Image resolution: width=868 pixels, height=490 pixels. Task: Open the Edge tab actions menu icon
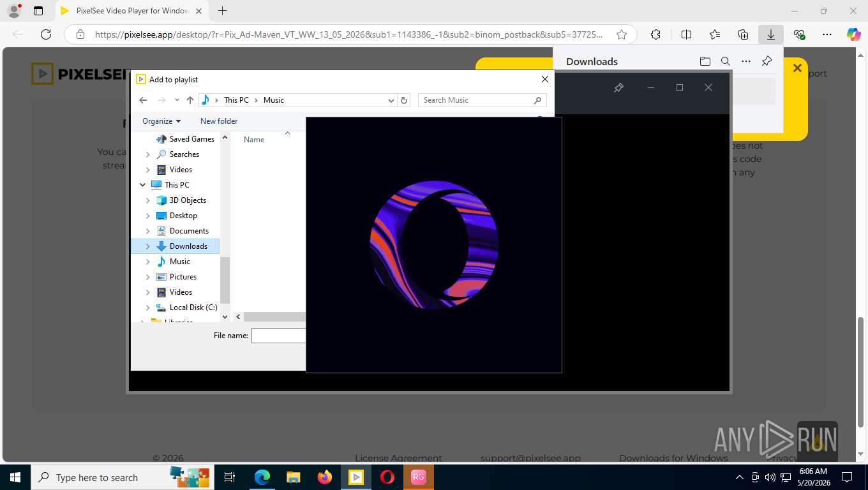pos(38,11)
